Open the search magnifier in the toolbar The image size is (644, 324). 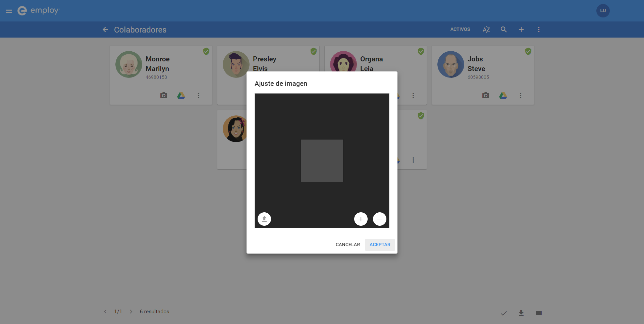coord(504,30)
